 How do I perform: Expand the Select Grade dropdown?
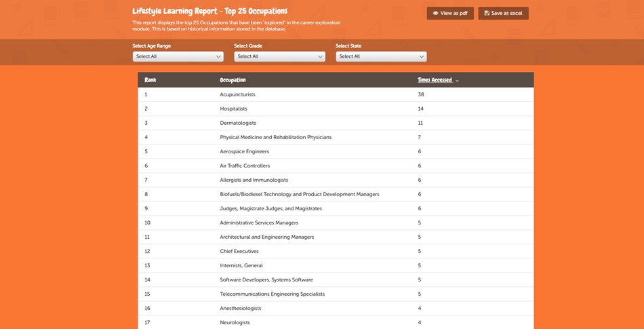279,56
